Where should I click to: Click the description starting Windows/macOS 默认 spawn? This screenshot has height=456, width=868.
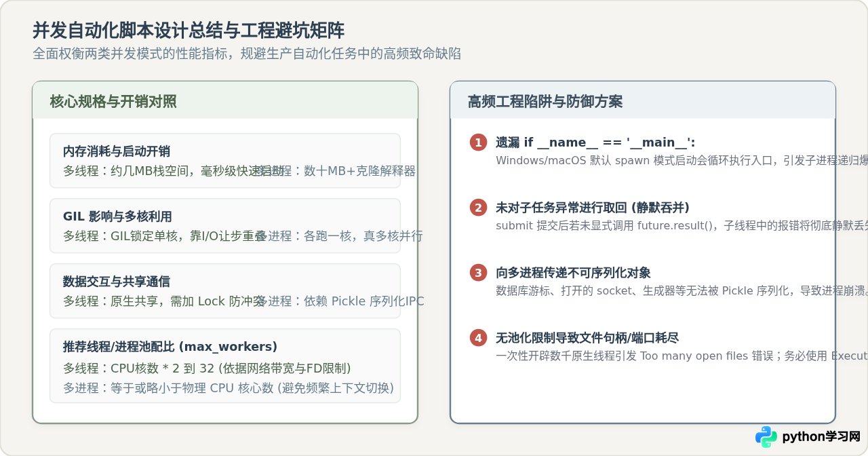[682, 160]
